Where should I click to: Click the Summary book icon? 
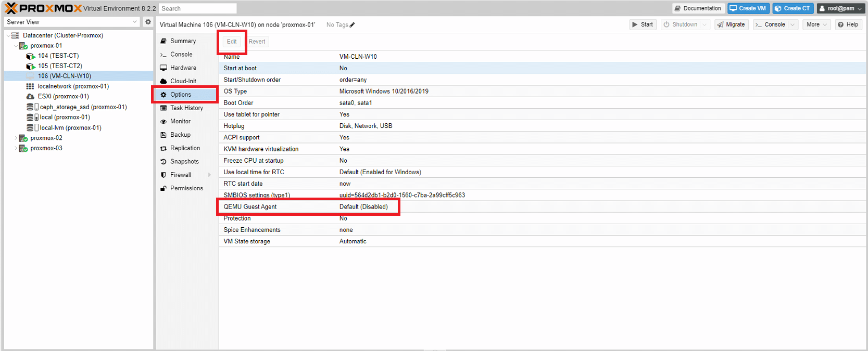(163, 41)
